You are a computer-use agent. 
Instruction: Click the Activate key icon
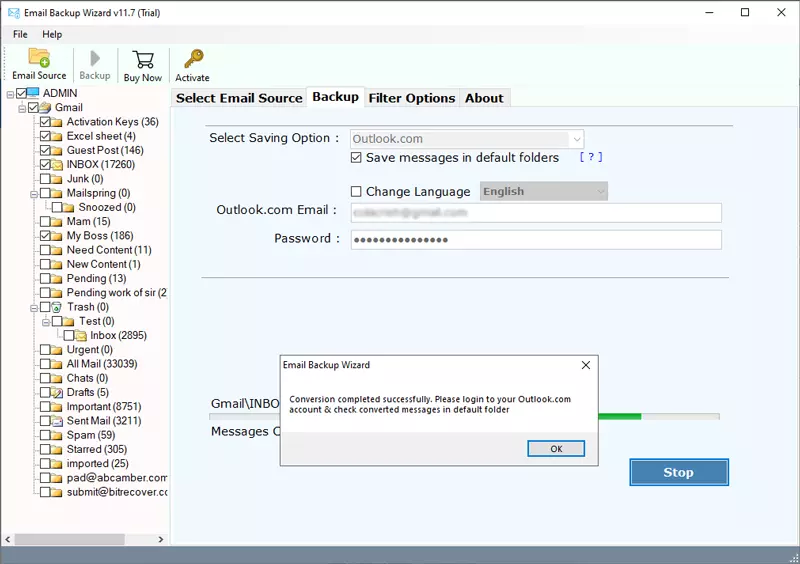pos(193,59)
